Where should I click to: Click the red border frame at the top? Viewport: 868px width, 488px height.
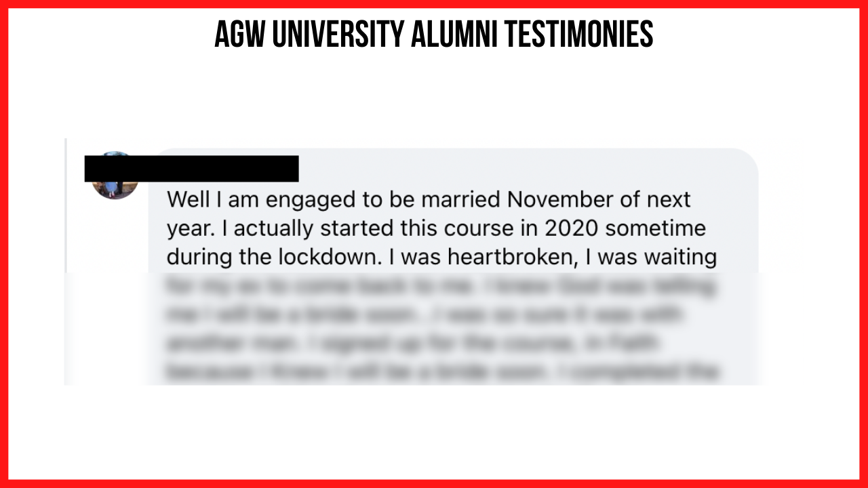pyautogui.click(x=434, y=4)
